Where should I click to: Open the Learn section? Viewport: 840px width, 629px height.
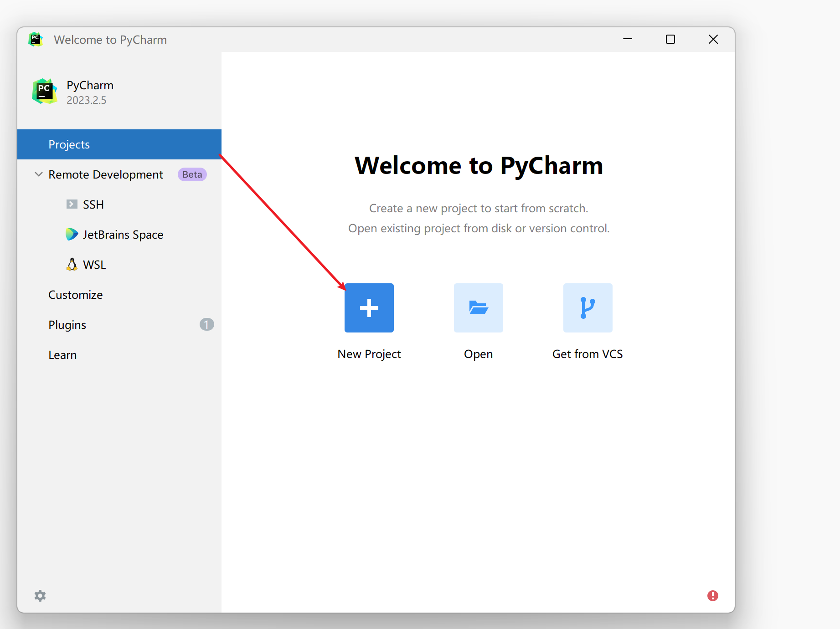(x=62, y=355)
